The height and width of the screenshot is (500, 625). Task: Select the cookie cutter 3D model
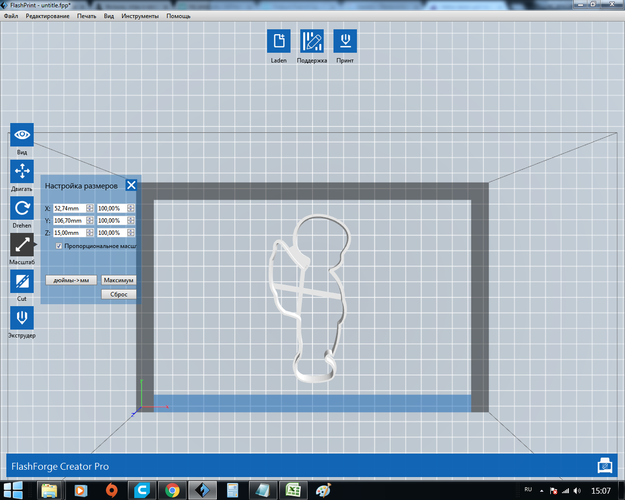pyautogui.click(x=311, y=299)
